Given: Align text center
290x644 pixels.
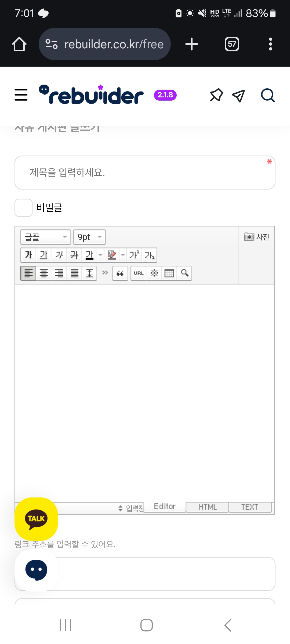Looking at the screenshot, I should pos(44,273).
